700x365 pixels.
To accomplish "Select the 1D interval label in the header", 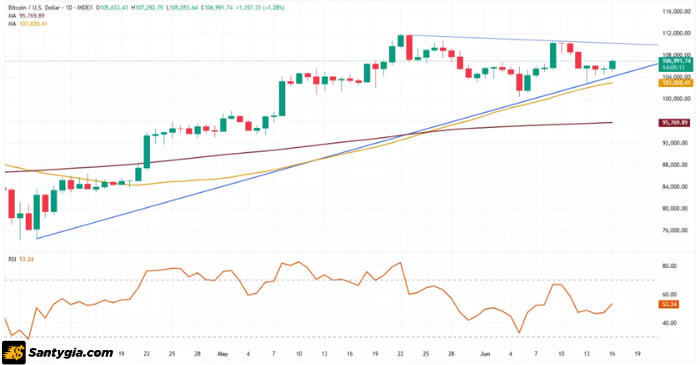I will 69,8.
